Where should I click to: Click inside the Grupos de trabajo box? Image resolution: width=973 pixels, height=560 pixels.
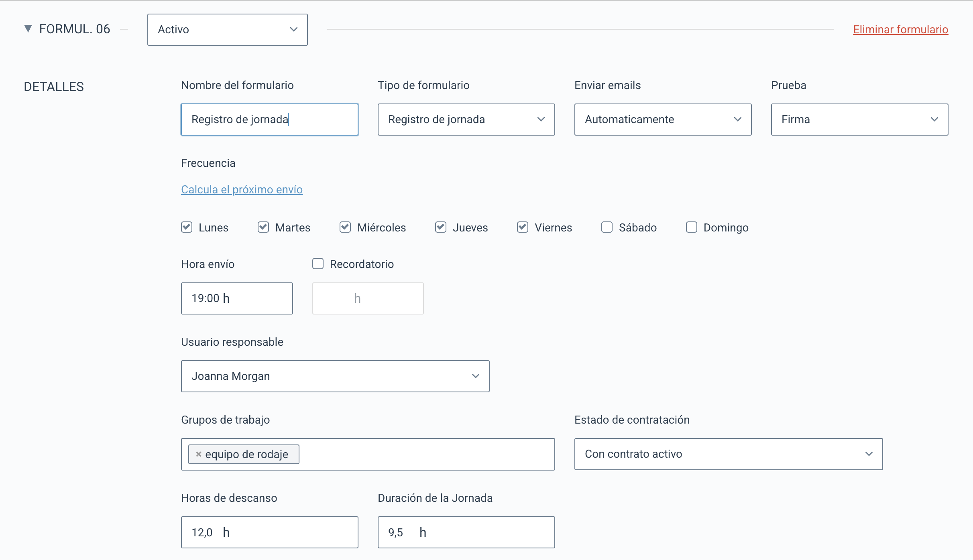[x=425, y=454]
